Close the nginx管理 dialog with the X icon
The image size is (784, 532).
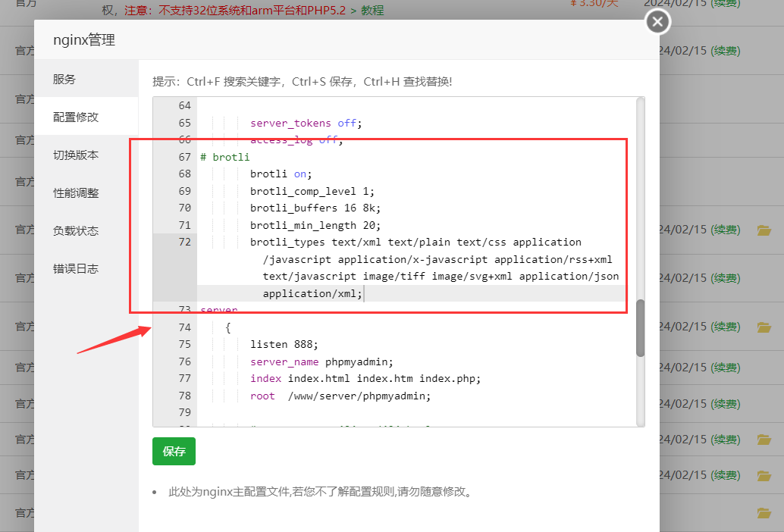click(657, 21)
